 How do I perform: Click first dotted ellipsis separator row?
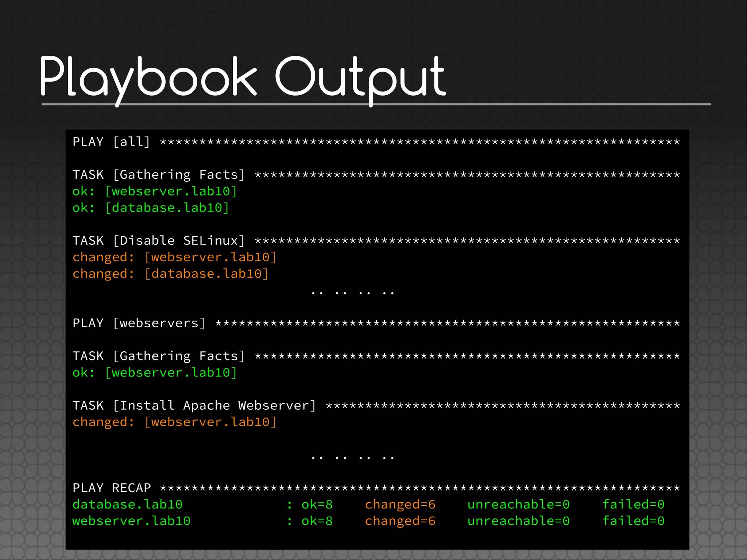[353, 293]
